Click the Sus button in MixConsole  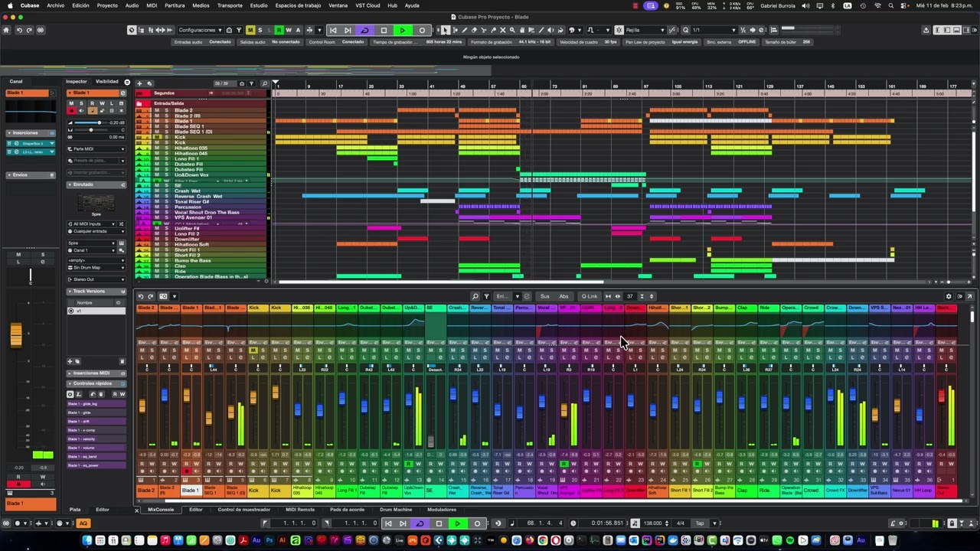pos(544,296)
